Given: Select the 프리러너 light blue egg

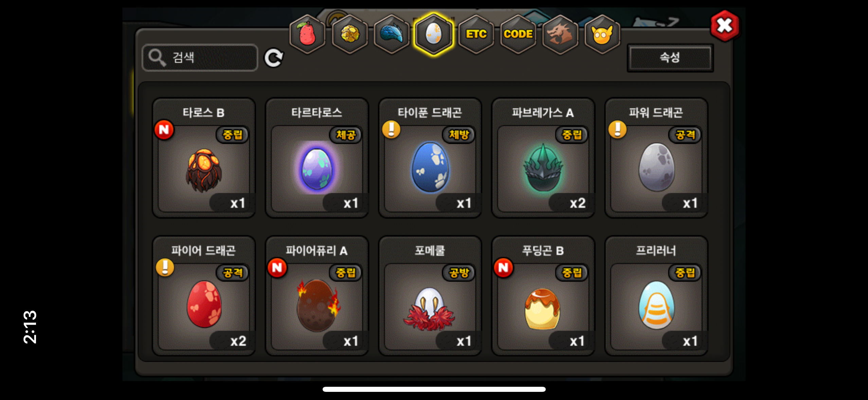Looking at the screenshot, I should (656, 296).
